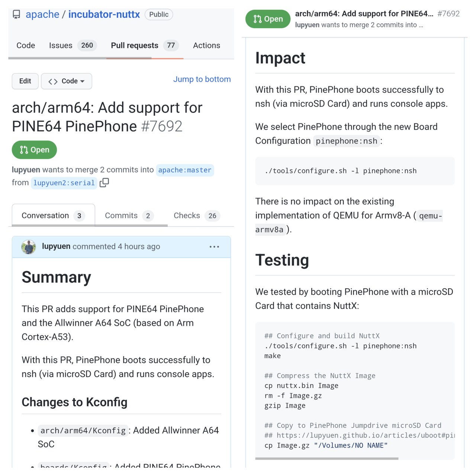
Task: Open the Code dropdown button
Action: click(x=67, y=81)
